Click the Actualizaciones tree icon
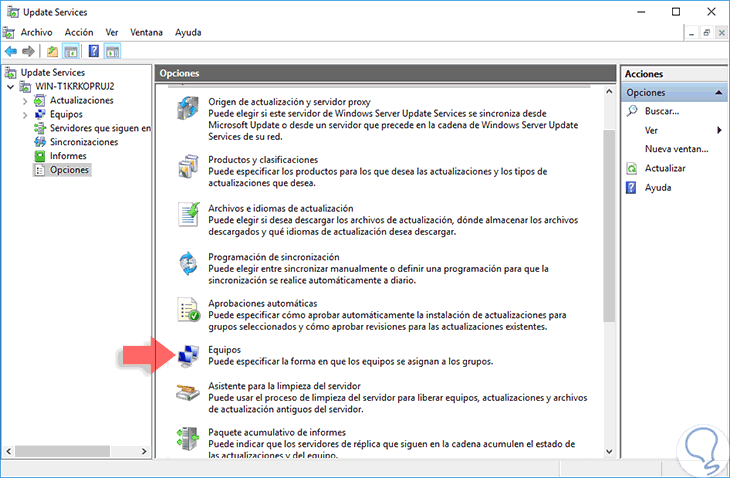Viewport: 730px width, 478px height. pos(40,101)
